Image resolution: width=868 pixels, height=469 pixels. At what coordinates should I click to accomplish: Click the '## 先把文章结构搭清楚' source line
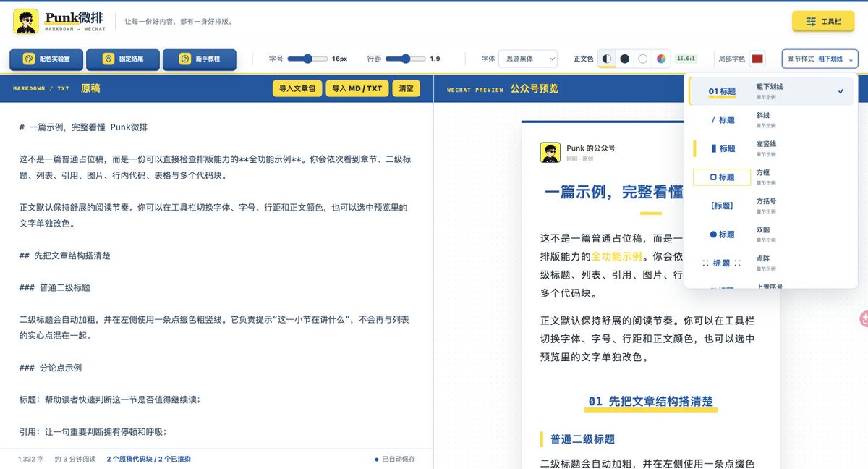click(65, 255)
